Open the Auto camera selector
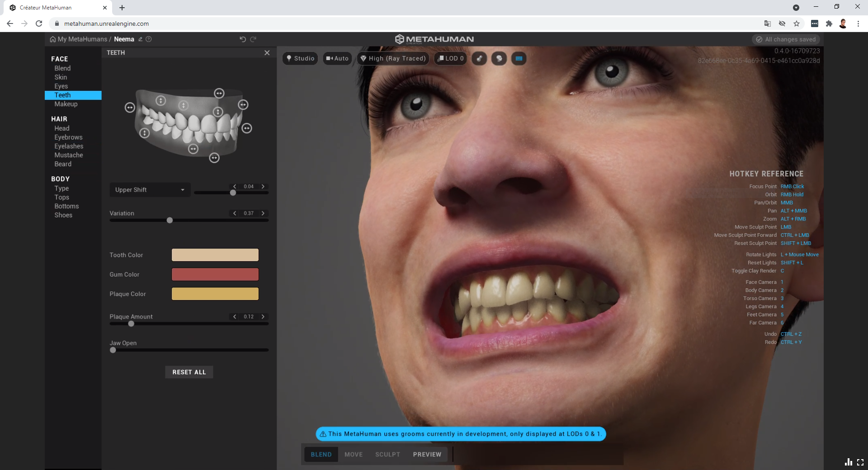The height and width of the screenshot is (470, 868). (337, 58)
